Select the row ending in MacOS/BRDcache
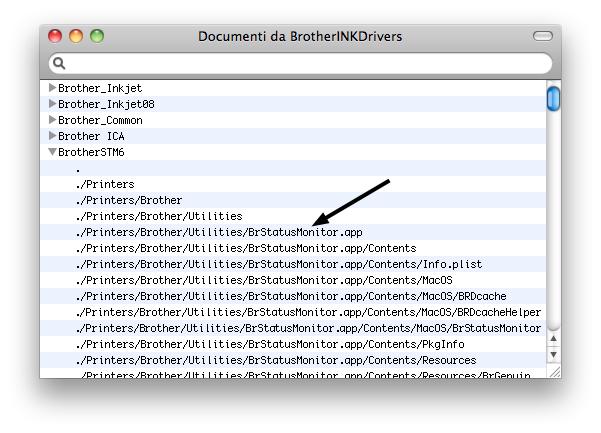The height and width of the screenshot is (433, 601). 293,296
